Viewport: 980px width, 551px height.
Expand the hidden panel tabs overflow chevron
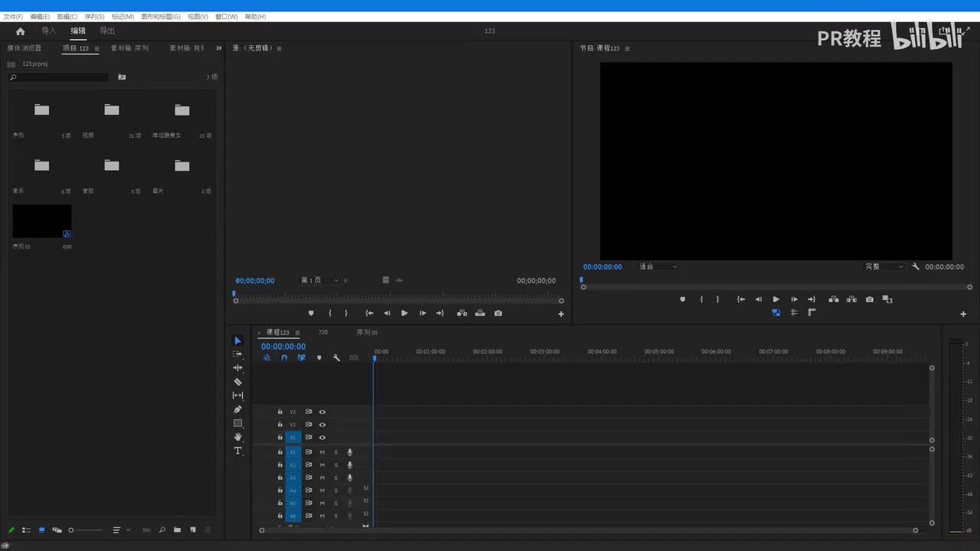click(218, 48)
